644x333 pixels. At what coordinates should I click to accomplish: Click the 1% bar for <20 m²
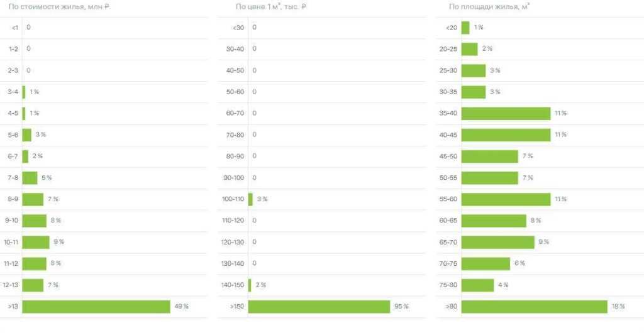465,28
